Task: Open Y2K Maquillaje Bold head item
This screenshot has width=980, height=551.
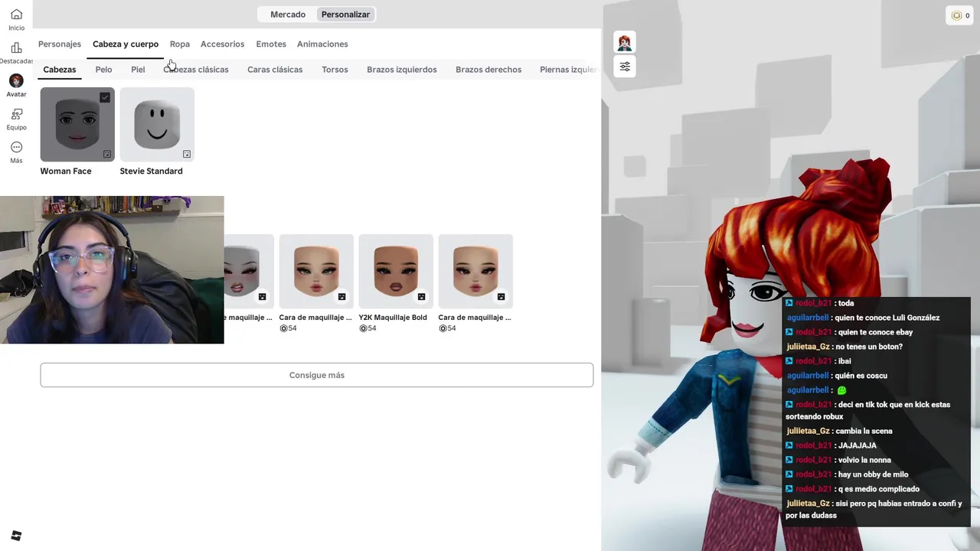Action: (396, 272)
